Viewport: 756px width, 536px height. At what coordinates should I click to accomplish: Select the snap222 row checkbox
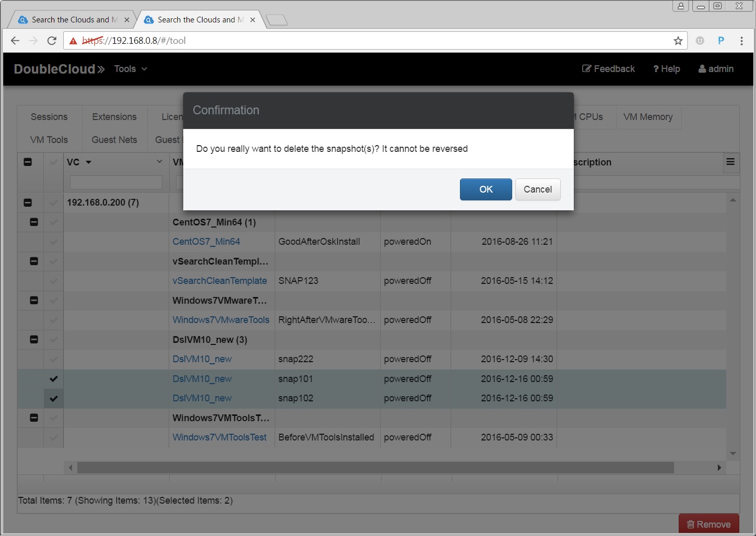point(53,360)
